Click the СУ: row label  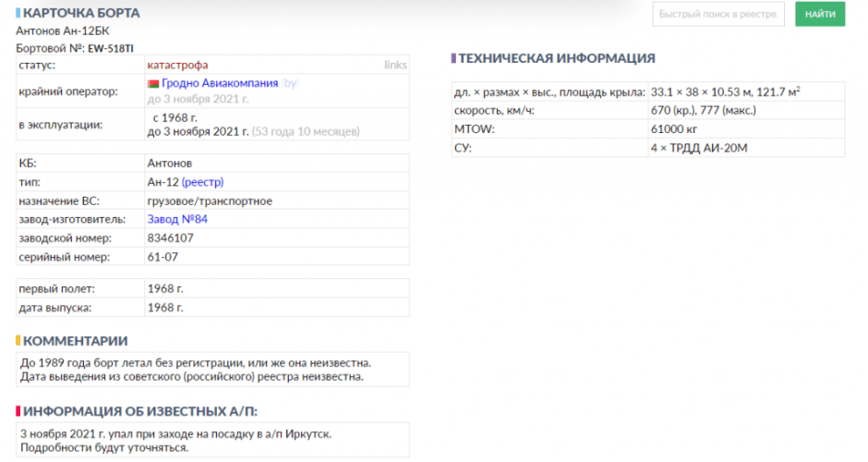pos(463,148)
